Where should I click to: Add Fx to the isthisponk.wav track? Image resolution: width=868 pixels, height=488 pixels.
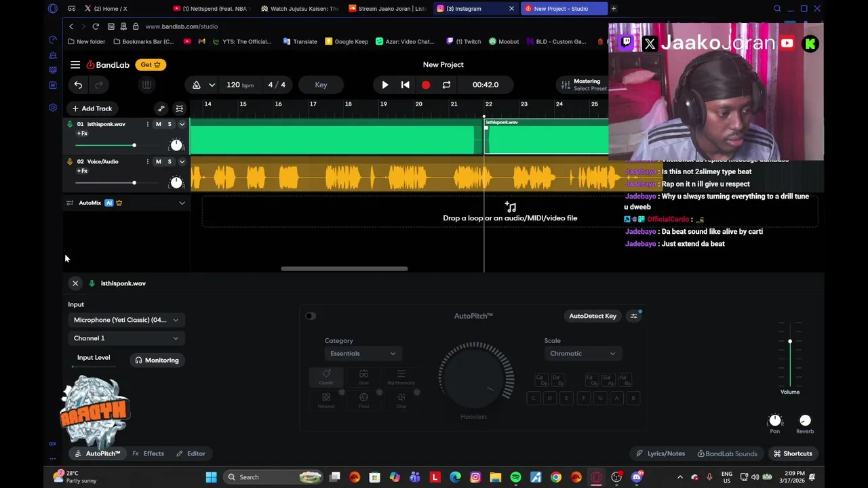point(82,134)
